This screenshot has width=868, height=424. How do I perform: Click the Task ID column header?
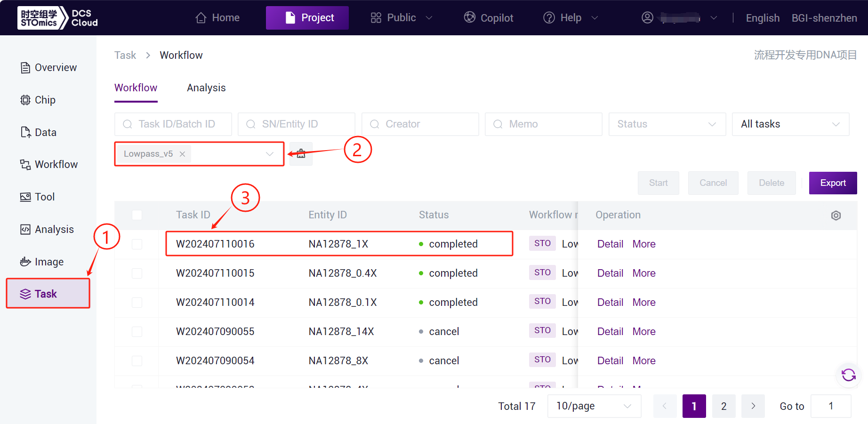[x=193, y=215]
